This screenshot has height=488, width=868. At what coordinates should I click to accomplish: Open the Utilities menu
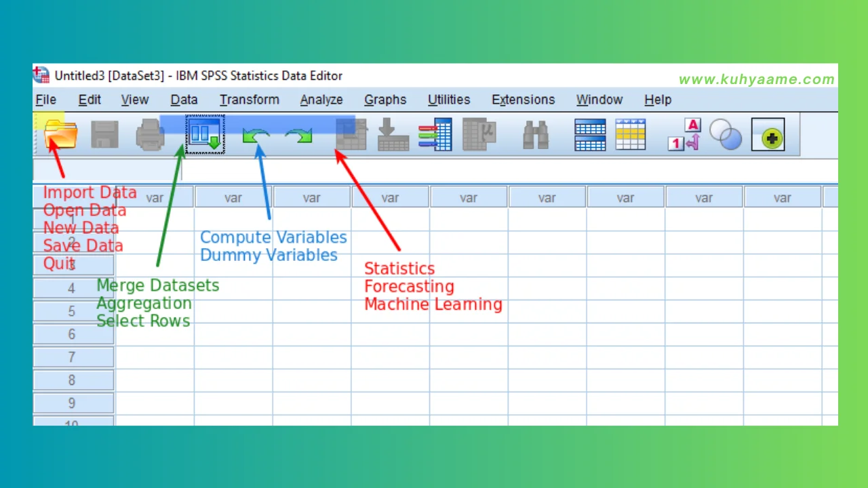(x=449, y=100)
